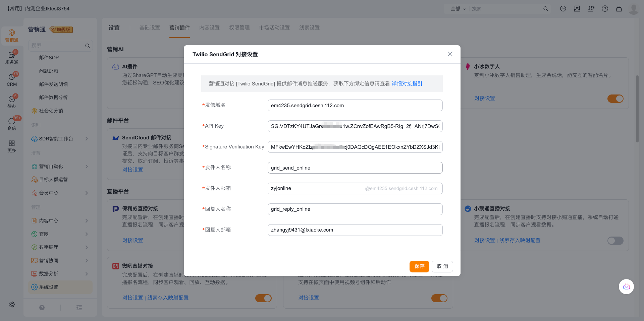The image size is (644, 321).
Task: Click the 旗舰版 edition badge
Action: pyautogui.click(x=61, y=29)
